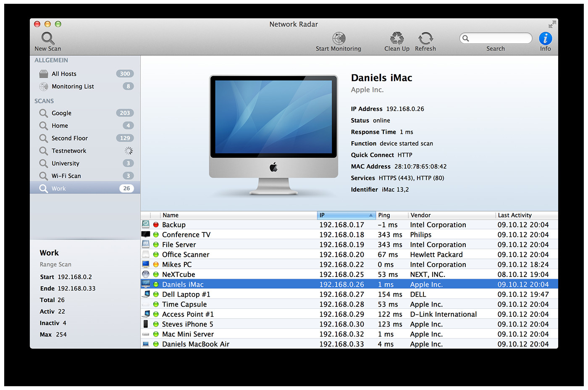
Task: Select the Steves iPhone 5 host
Action: (x=188, y=324)
